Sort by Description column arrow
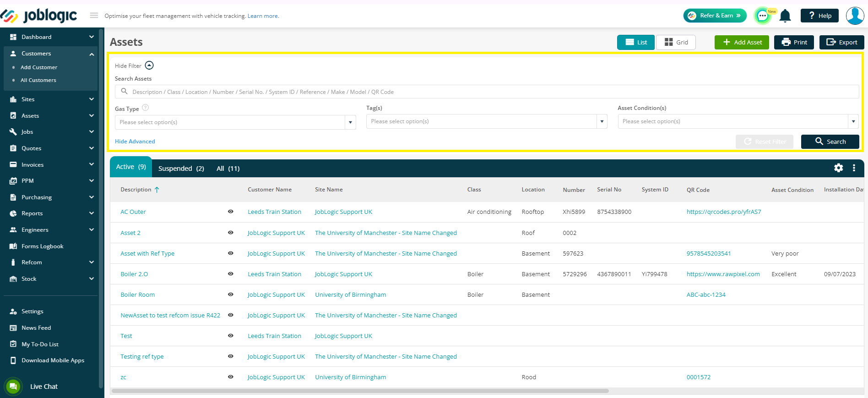Screen dimensions: 868x398 [157, 190]
